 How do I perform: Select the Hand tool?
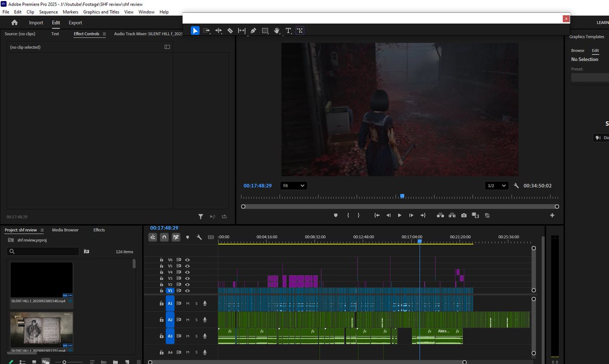click(277, 31)
